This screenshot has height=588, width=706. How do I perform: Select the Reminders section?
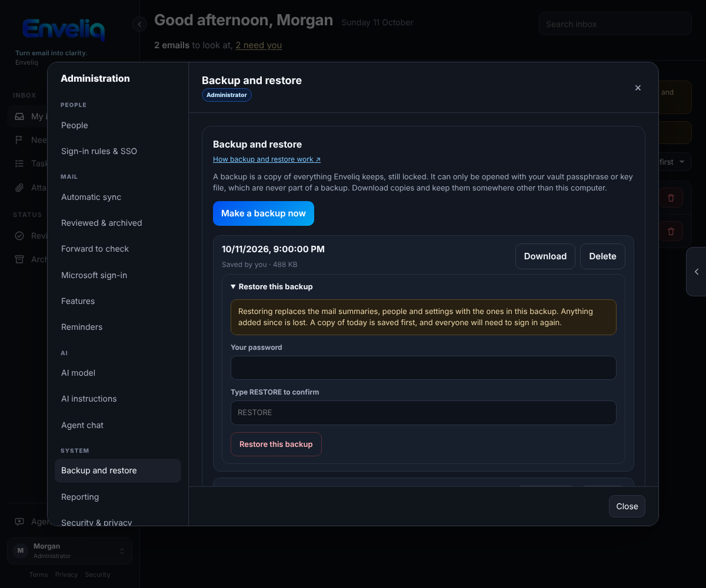pyautogui.click(x=118, y=327)
